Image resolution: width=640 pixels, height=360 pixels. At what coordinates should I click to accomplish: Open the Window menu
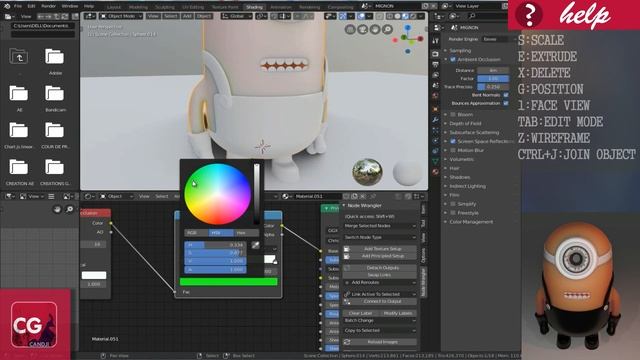pyautogui.click(x=70, y=6)
